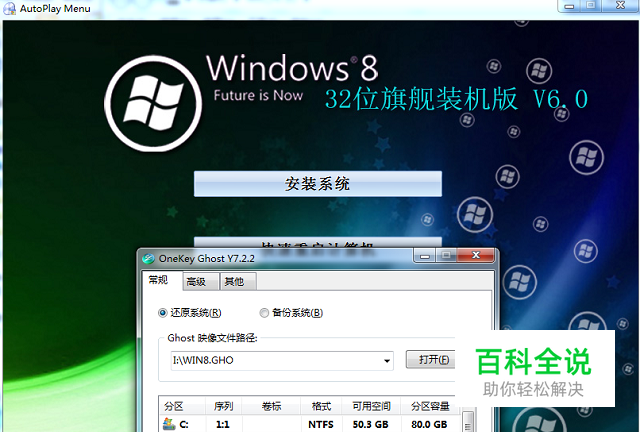
Task: Click the C: drive icon in partition list
Action: pyautogui.click(x=169, y=424)
